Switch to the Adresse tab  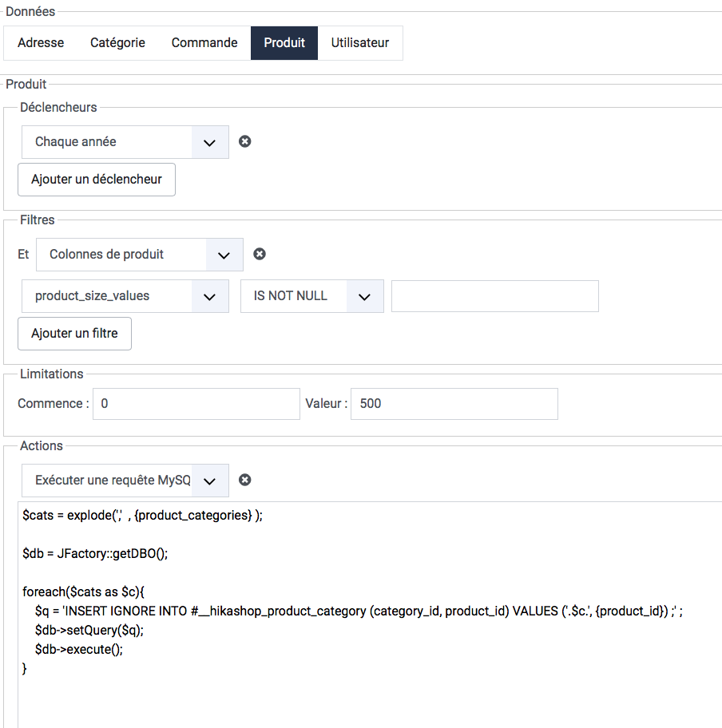pos(41,43)
